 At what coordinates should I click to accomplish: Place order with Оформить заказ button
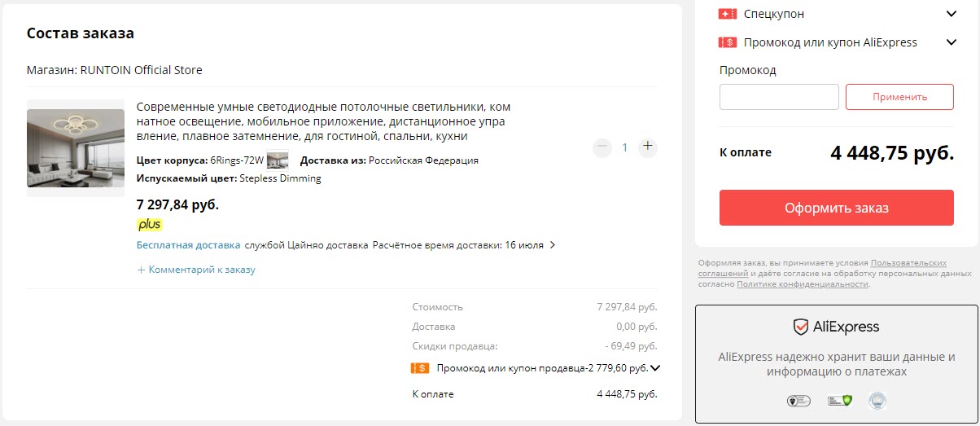[x=836, y=208]
